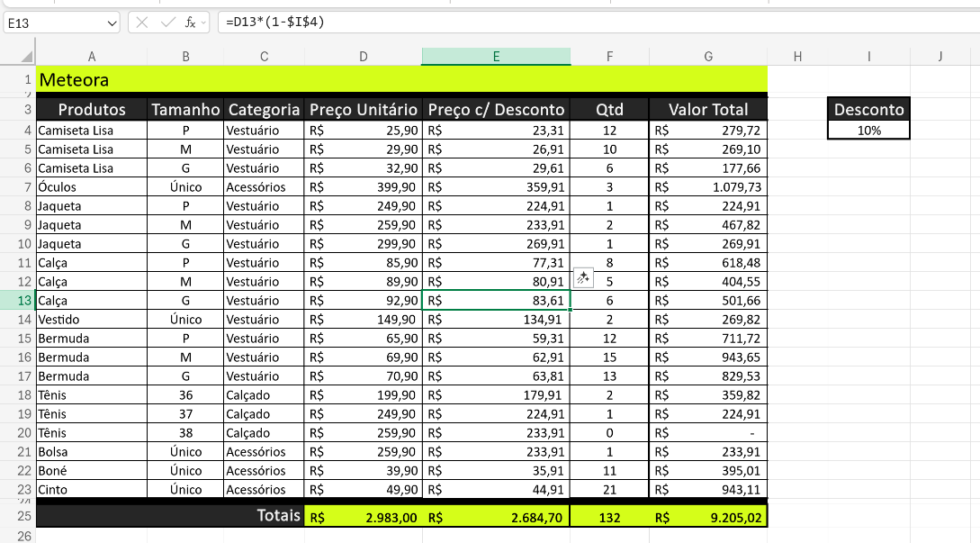Screen dimensions: 980x543
Task: Select the 829,53 total value cell
Action: click(708, 376)
